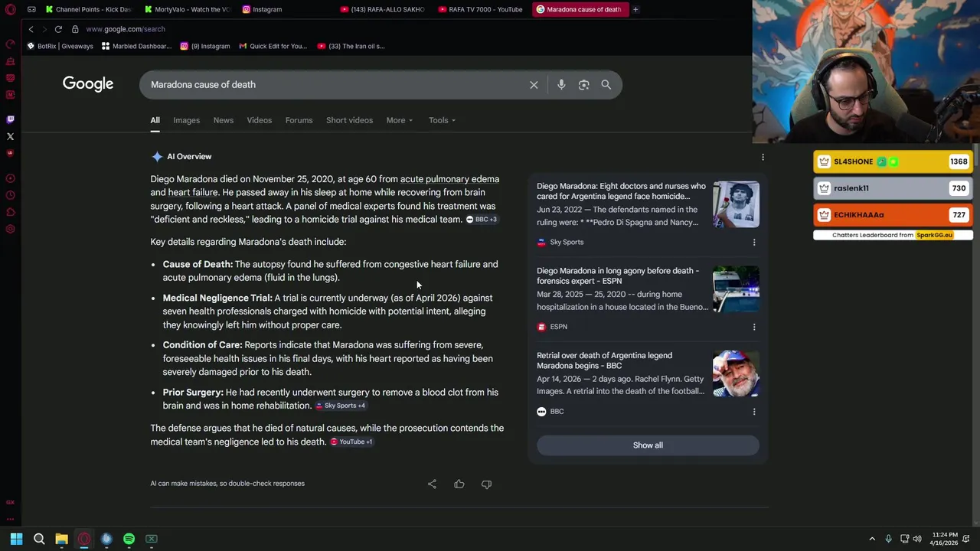Screen dimensions: 980x551
Task: Click BBC +3 source chip
Action: click(482, 220)
